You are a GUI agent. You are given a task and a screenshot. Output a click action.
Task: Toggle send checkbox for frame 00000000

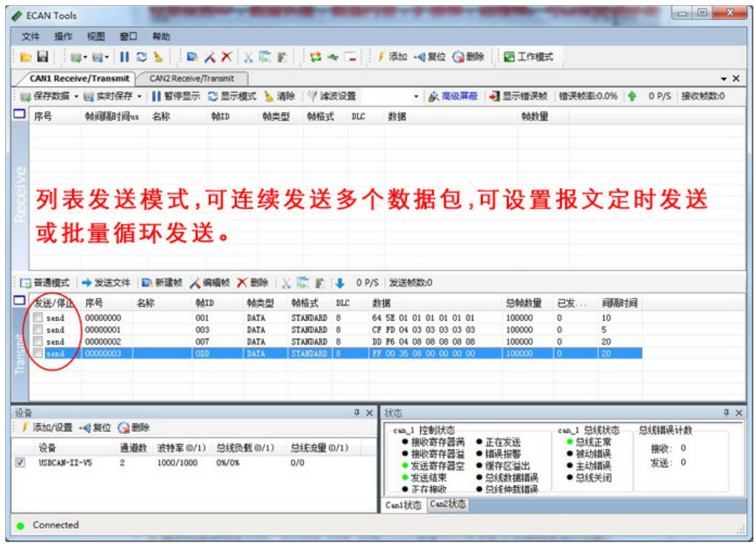coord(37,317)
